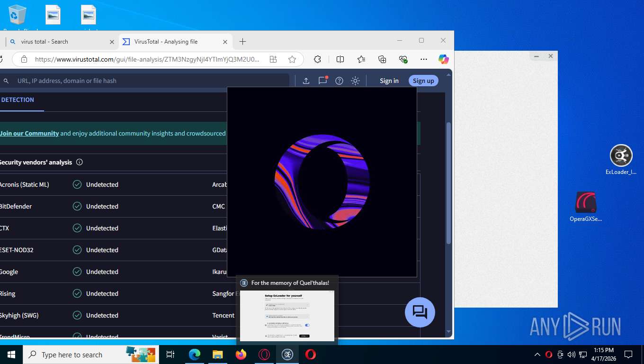Add this page to favorites star
Image resolution: width=644 pixels, height=364 pixels.
(x=292, y=59)
